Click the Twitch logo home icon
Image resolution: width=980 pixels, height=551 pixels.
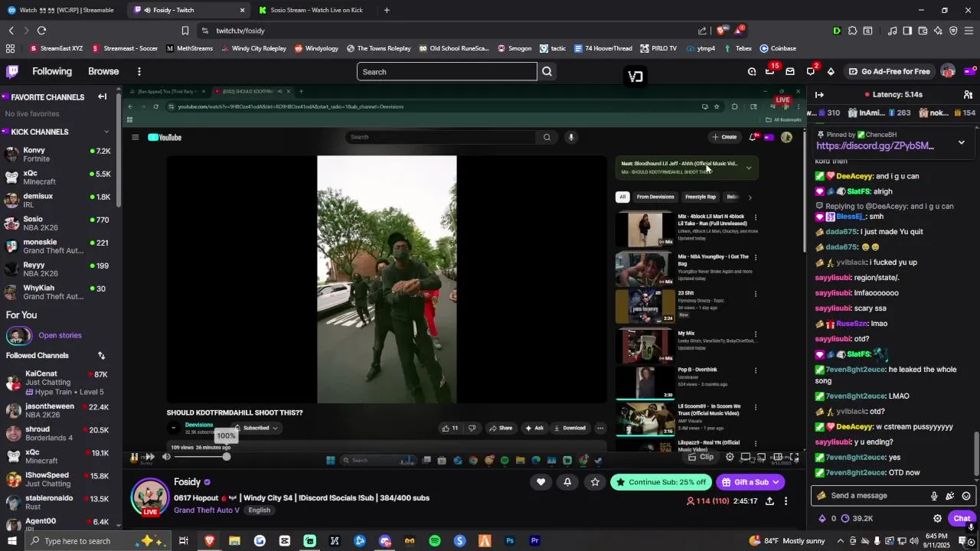pos(12,71)
